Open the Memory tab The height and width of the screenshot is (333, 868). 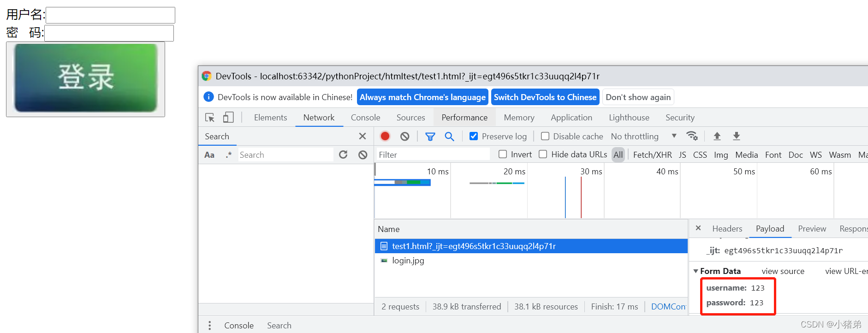click(519, 118)
